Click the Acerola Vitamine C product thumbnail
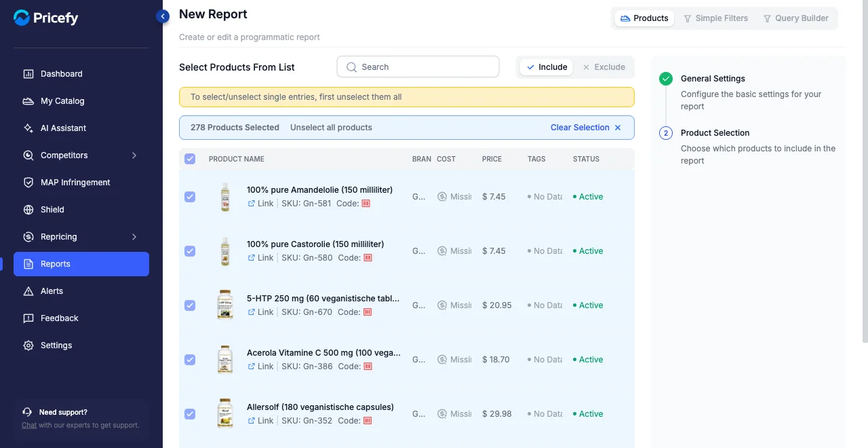 pos(225,360)
